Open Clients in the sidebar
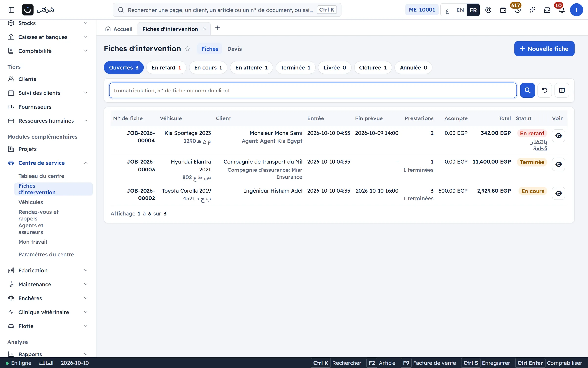This screenshot has width=588, height=368. coord(48,79)
